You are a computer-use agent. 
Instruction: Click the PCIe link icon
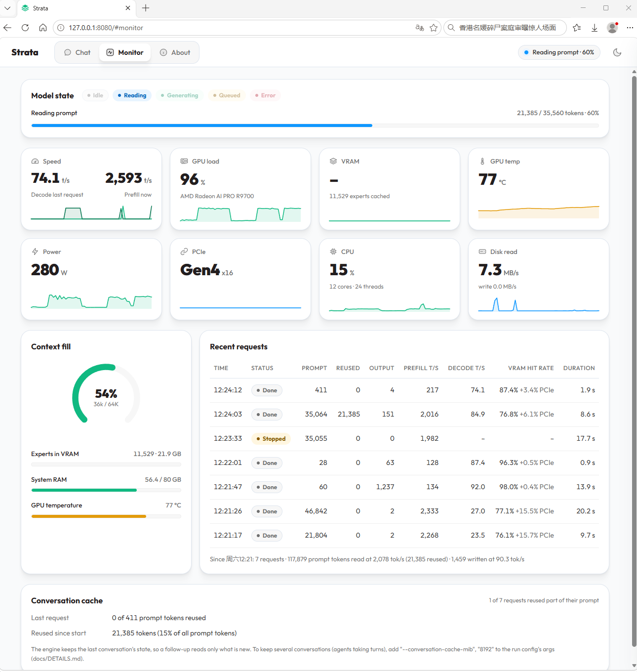point(184,252)
